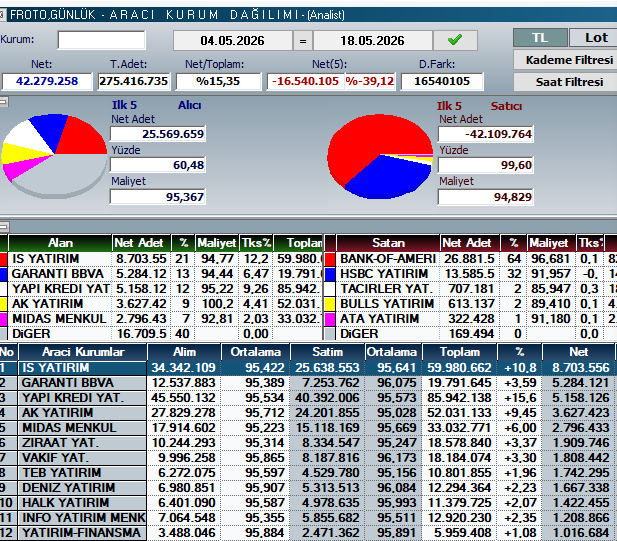Viewport: 617px width, 541px height.
Task: Click the sellers pie chart
Action: click(x=380, y=156)
